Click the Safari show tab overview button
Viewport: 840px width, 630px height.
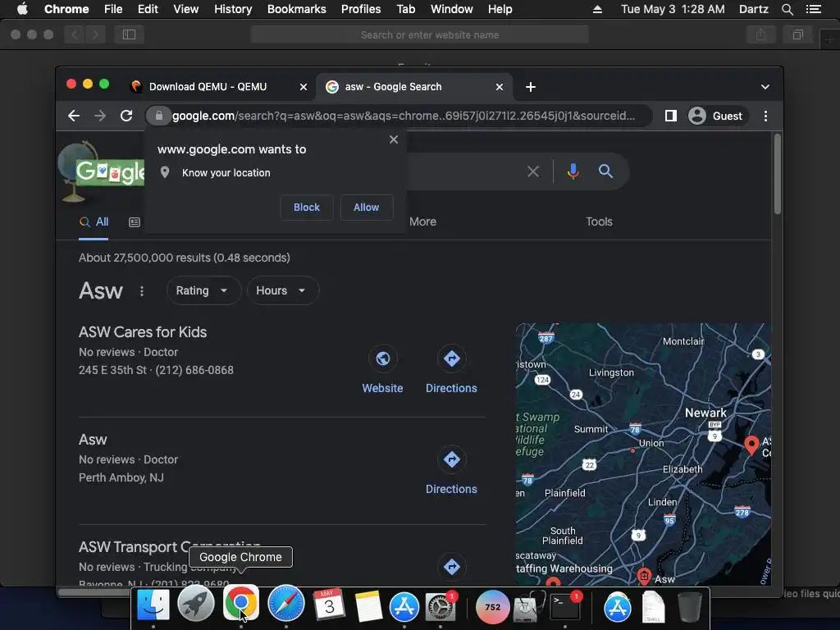(x=797, y=34)
